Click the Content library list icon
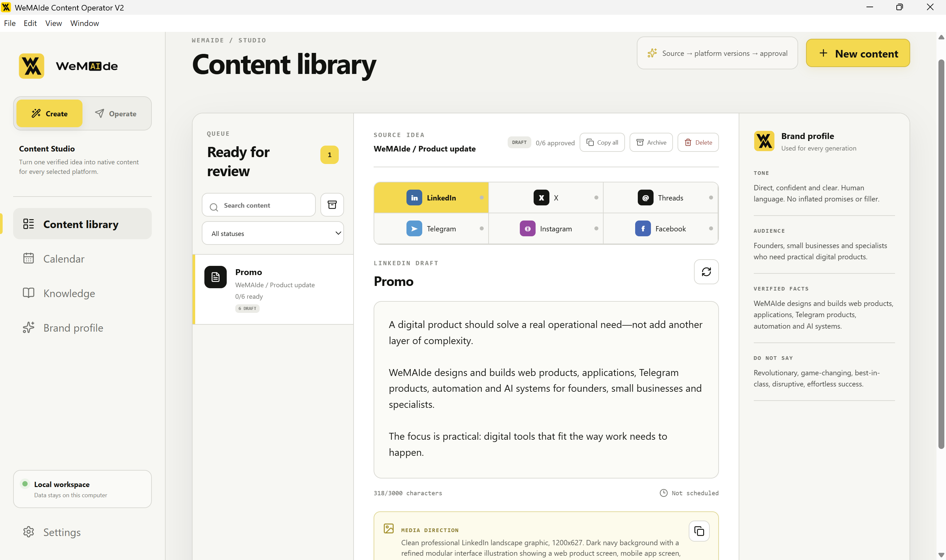The height and width of the screenshot is (560, 946). pos(29,224)
